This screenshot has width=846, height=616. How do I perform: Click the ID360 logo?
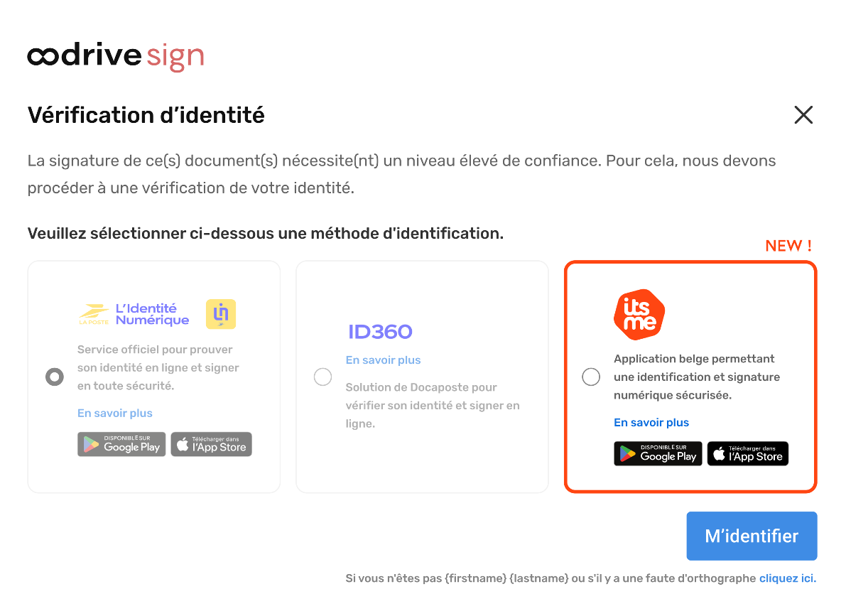coord(380,332)
